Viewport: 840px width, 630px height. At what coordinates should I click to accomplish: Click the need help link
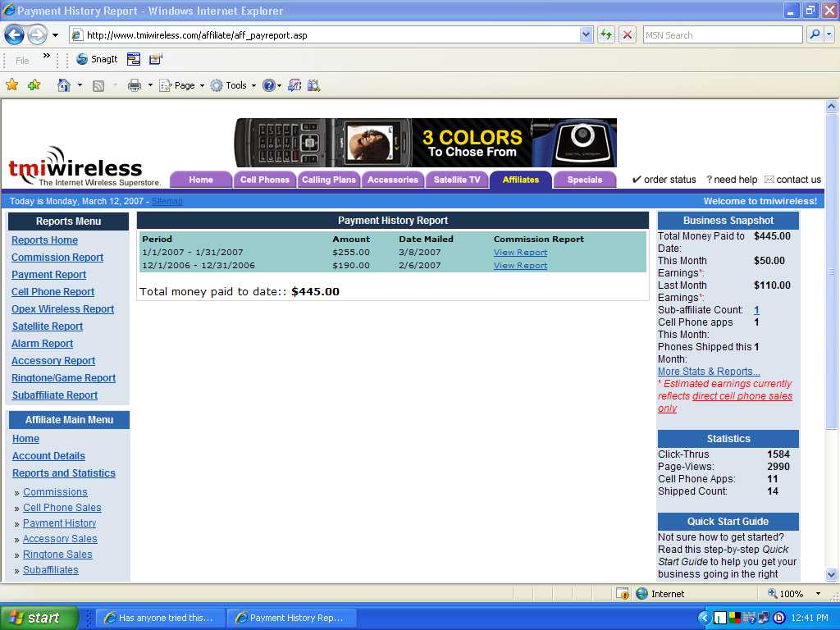coord(732,180)
